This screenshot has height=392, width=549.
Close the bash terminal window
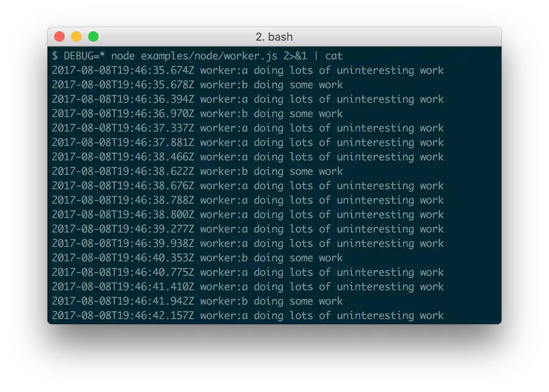tap(59, 37)
